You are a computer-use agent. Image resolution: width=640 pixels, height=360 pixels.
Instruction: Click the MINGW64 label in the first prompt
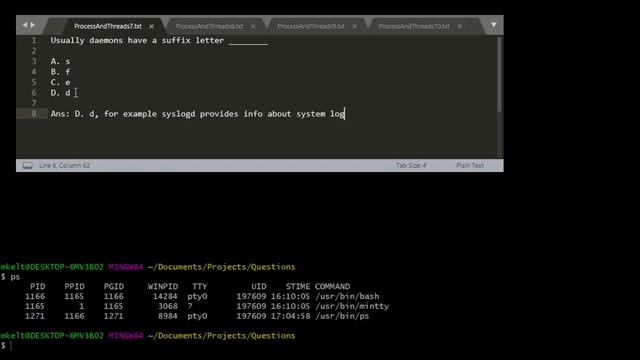126,267
